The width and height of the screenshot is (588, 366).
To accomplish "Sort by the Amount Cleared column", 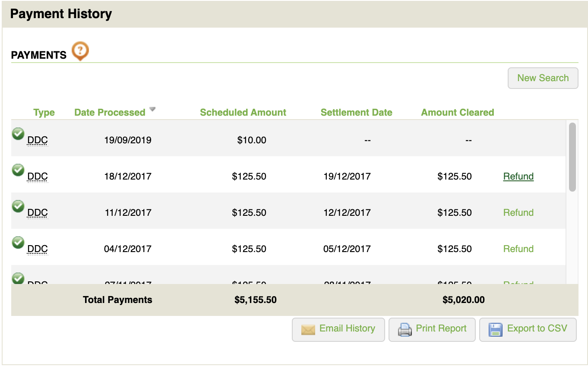I will coord(457,112).
